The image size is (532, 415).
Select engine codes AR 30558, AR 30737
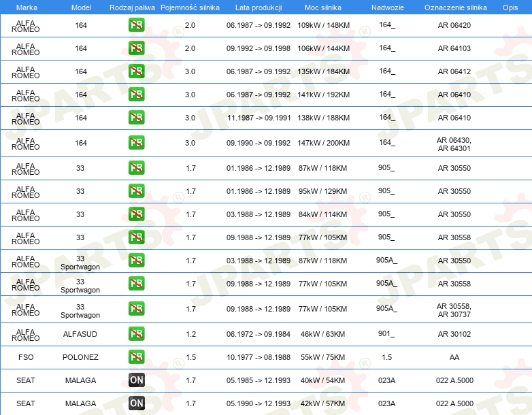pos(454,310)
